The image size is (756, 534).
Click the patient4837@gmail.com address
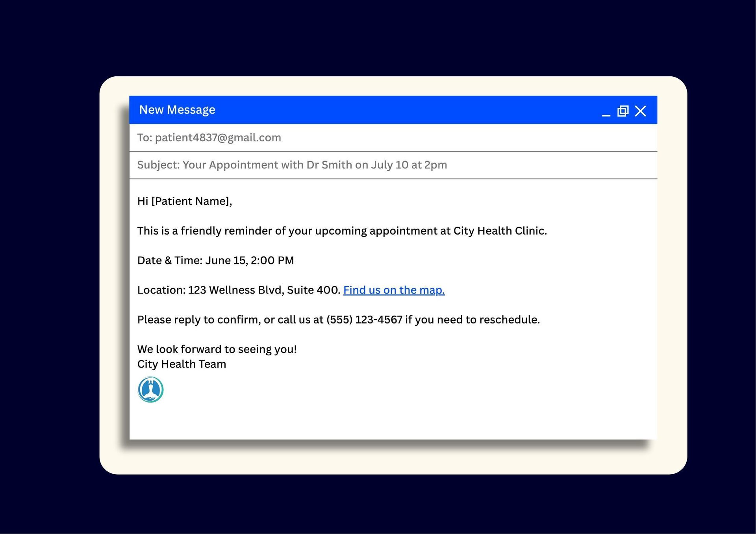[218, 138]
